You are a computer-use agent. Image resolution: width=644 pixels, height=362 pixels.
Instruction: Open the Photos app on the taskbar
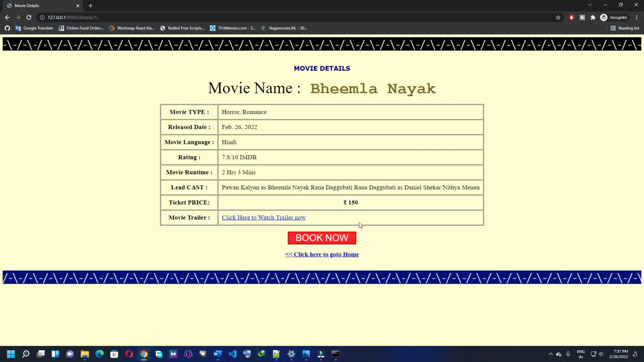tap(306, 354)
